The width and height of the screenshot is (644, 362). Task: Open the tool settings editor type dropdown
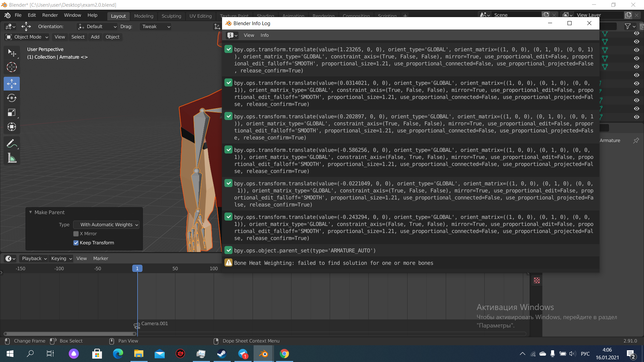[10, 26]
